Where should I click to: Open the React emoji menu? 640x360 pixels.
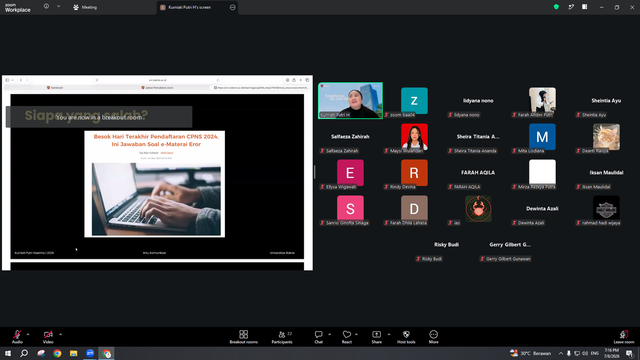347,337
